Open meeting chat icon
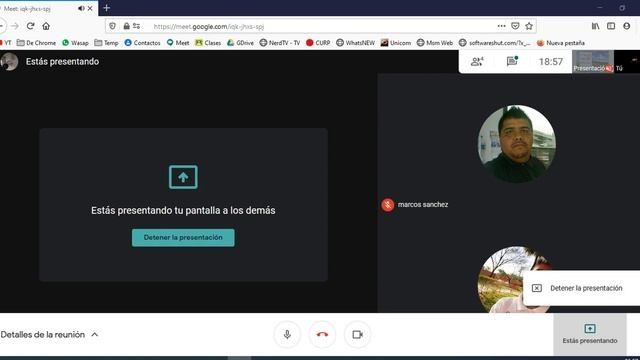Image resolution: width=640 pixels, height=360 pixels. tap(512, 61)
